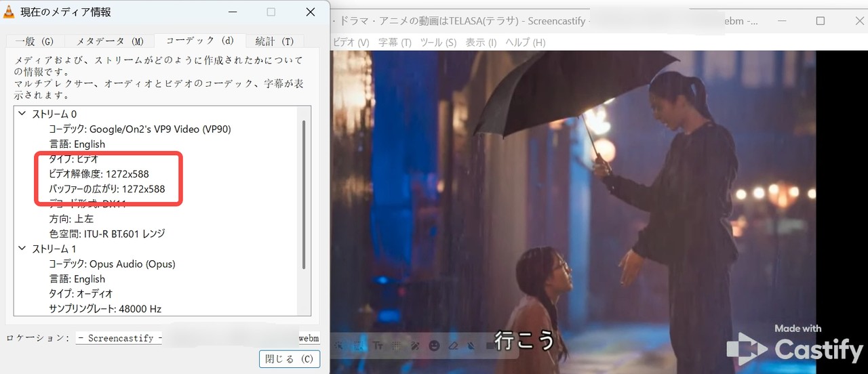The width and height of the screenshot is (868, 374).
Task: Select the ストリーム 1 row label
Action: coord(54,249)
